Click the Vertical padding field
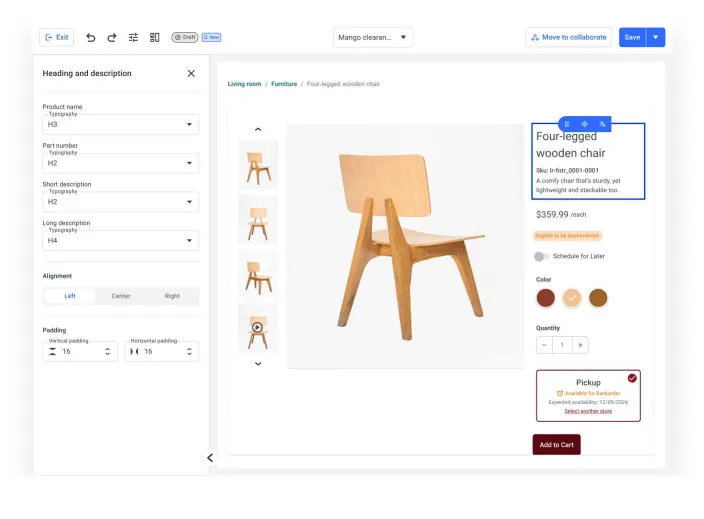This screenshot has width=704, height=519. point(80,351)
